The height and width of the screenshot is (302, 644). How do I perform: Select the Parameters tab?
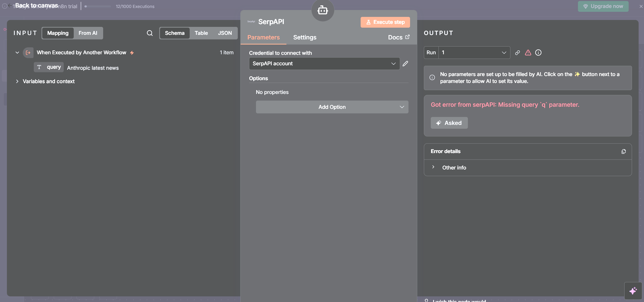point(263,37)
